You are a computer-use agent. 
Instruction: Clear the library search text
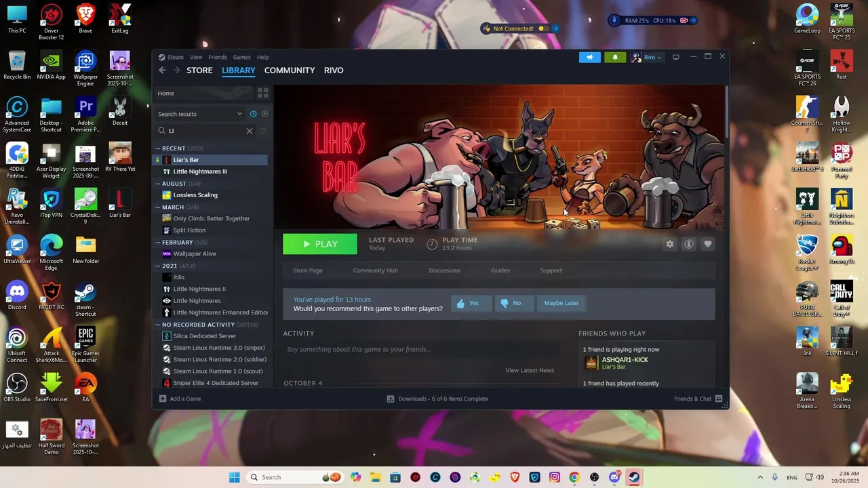(250, 131)
